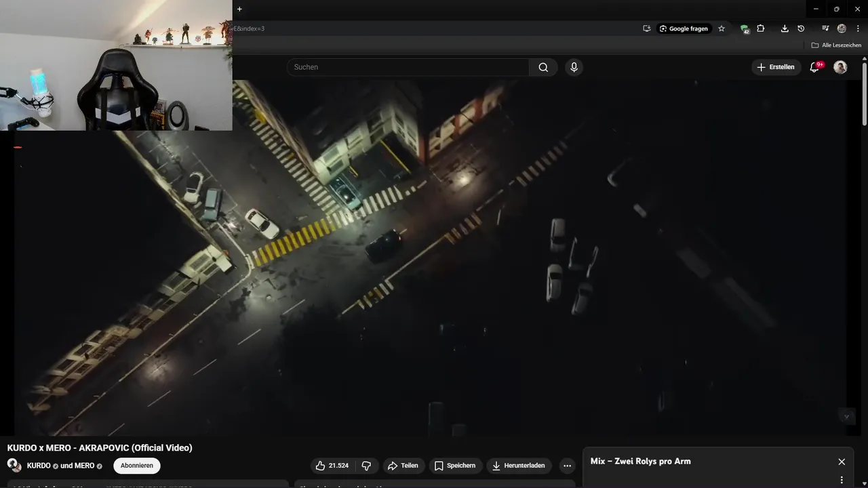Open the KURDO channel avatar
868x488 pixels.
click(x=14, y=466)
